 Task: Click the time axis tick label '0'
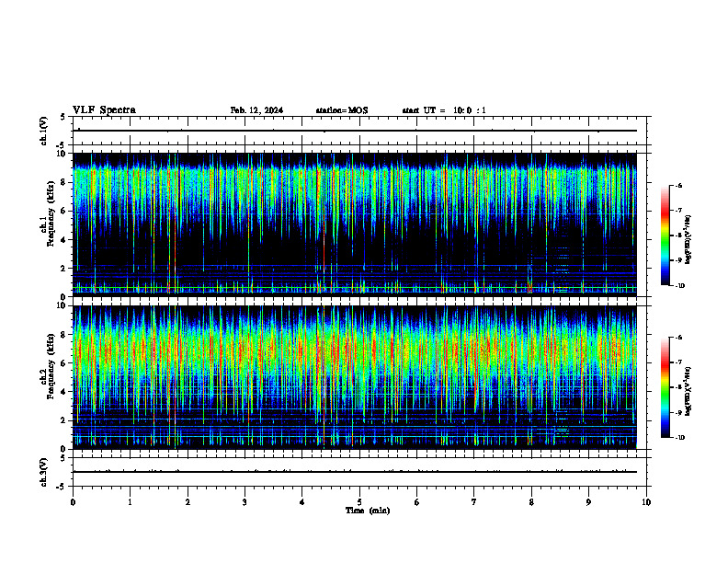click(73, 502)
